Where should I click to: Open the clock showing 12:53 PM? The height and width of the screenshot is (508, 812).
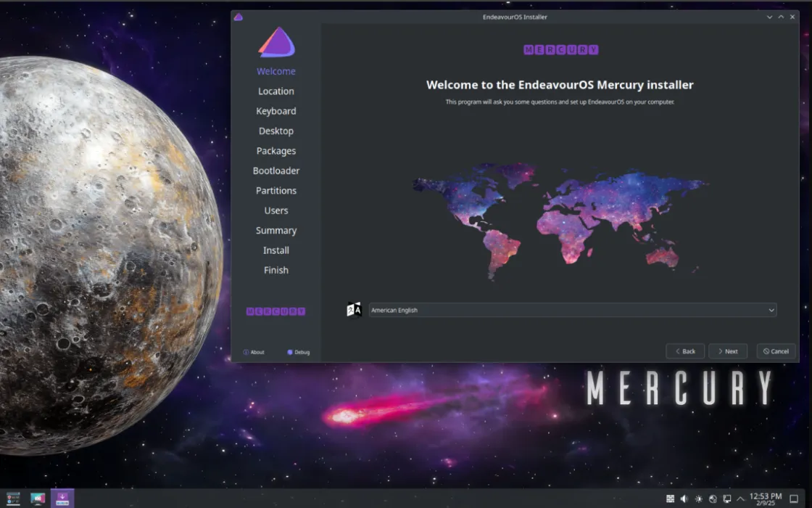pyautogui.click(x=766, y=499)
